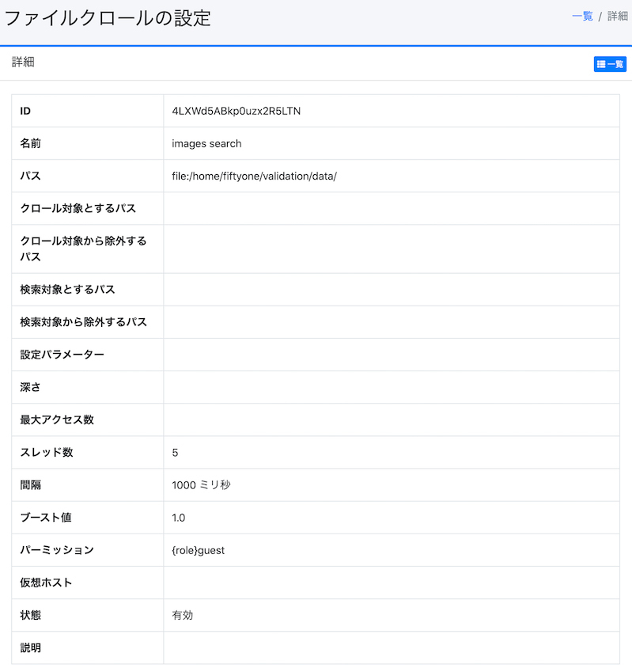Click the 深さ label
Image resolution: width=632 pixels, height=672 pixels.
point(30,387)
